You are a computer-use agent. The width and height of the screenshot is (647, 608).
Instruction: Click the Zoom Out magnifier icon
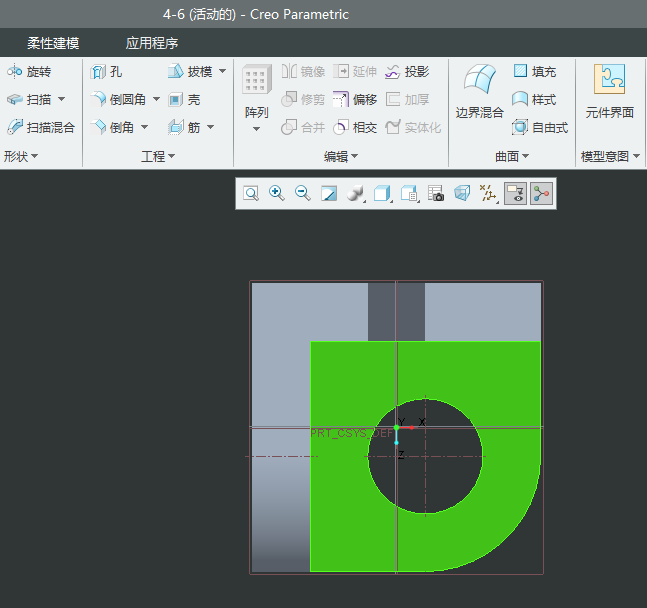(303, 194)
